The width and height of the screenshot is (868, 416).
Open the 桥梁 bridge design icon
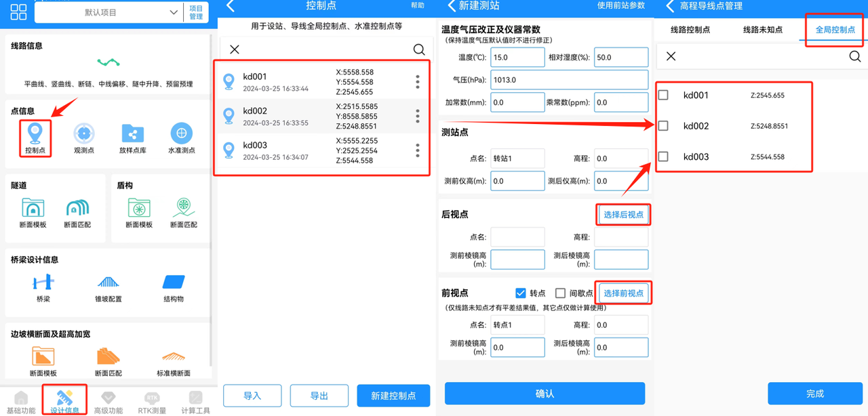point(43,283)
